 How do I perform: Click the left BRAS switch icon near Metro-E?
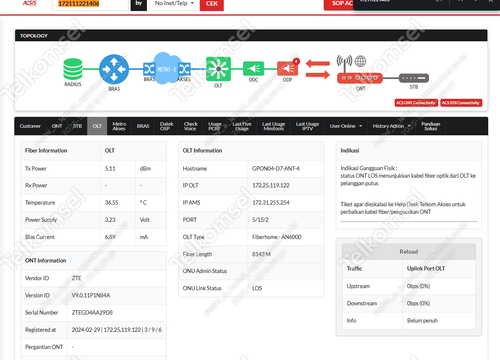pos(149,69)
